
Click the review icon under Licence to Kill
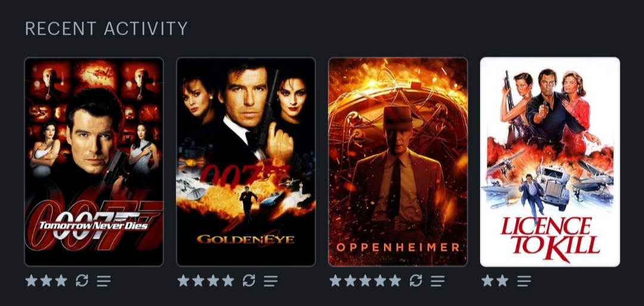pyautogui.click(x=524, y=281)
